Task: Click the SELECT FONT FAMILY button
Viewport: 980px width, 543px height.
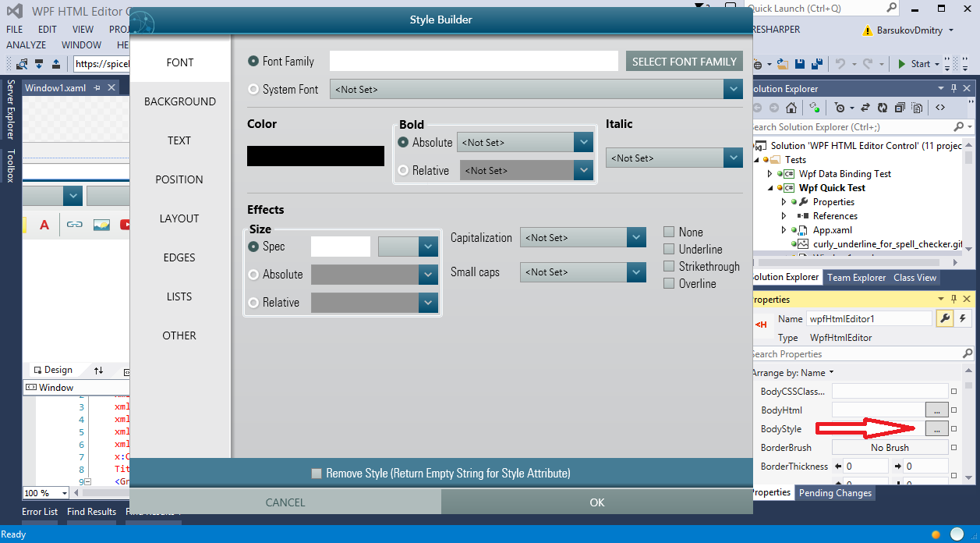Action: pyautogui.click(x=684, y=62)
